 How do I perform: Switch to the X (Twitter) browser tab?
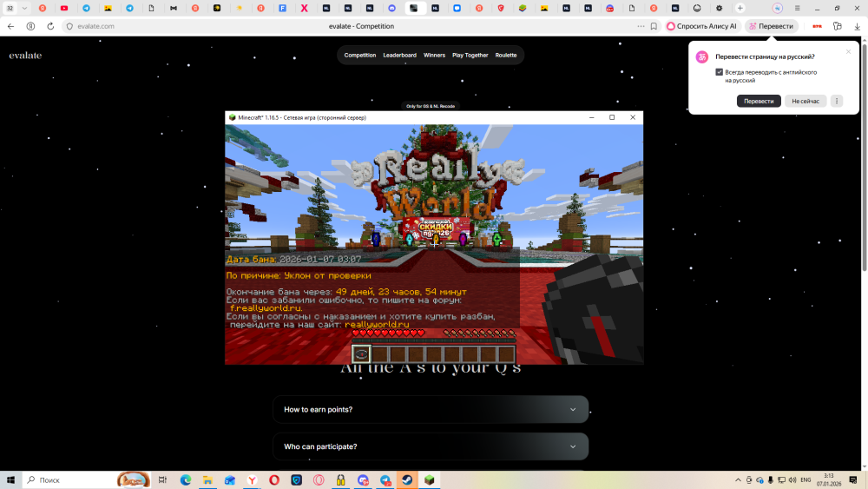pos(305,9)
